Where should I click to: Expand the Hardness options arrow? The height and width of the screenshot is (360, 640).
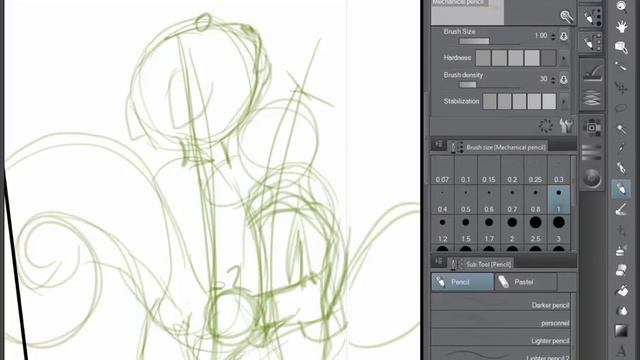564,58
